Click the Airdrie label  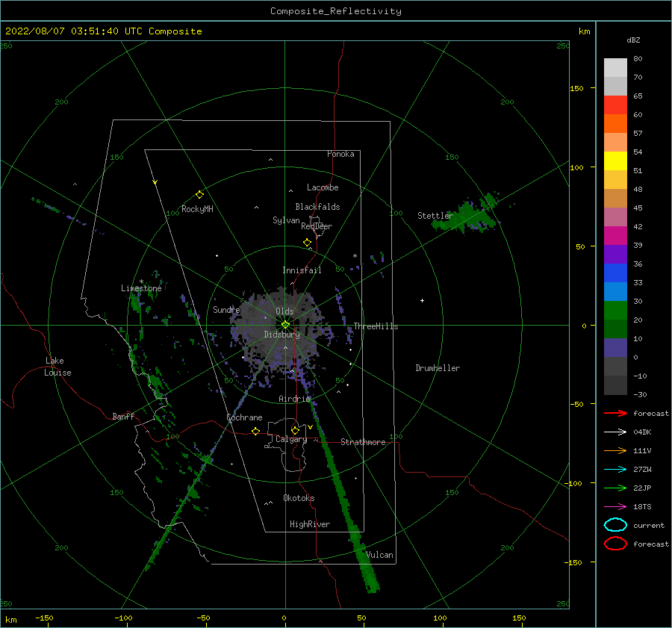point(294,399)
